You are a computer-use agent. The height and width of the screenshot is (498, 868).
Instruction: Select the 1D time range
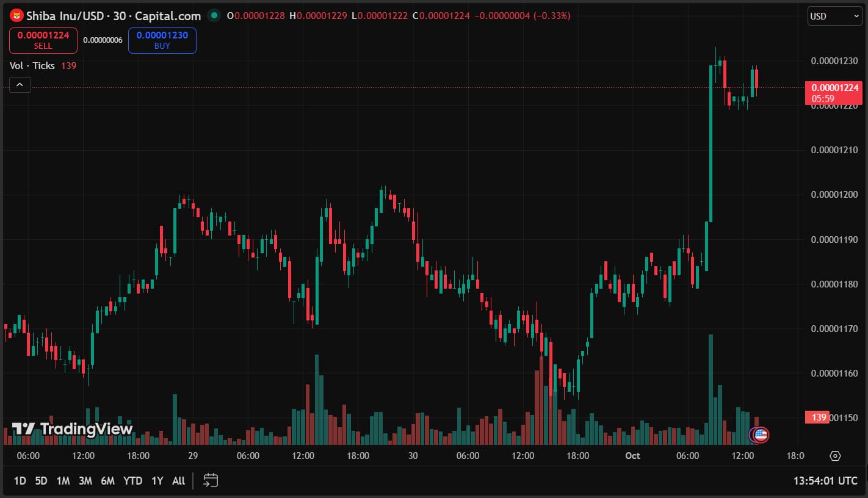tap(20, 481)
